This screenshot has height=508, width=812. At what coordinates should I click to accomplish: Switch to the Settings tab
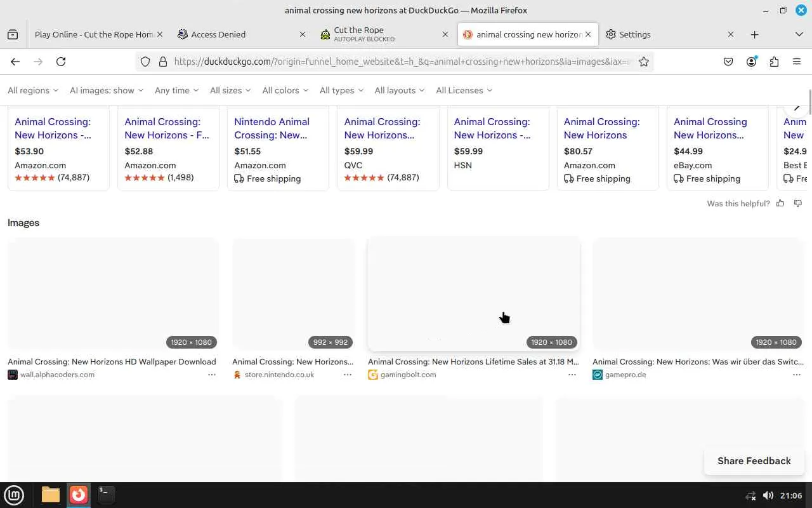[x=669, y=34]
